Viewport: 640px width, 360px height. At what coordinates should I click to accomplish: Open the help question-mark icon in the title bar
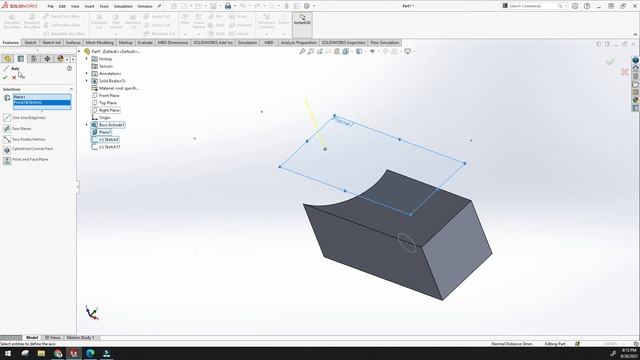coord(587,6)
